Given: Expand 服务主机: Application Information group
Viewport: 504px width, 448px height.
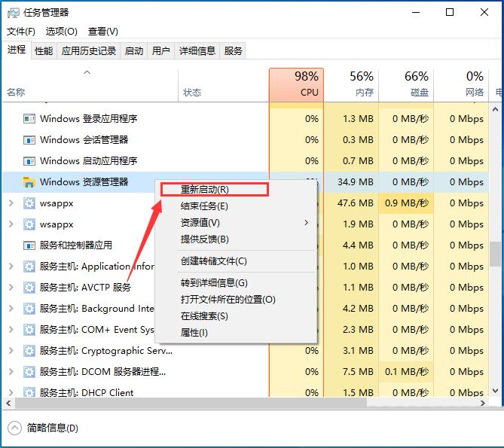Looking at the screenshot, I should [11, 267].
